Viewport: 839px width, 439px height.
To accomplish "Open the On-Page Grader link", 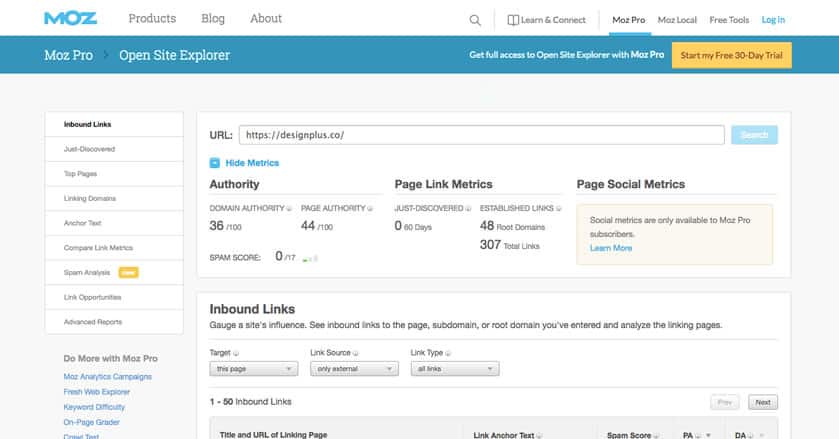I will pyautogui.click(x=91, y=422).
